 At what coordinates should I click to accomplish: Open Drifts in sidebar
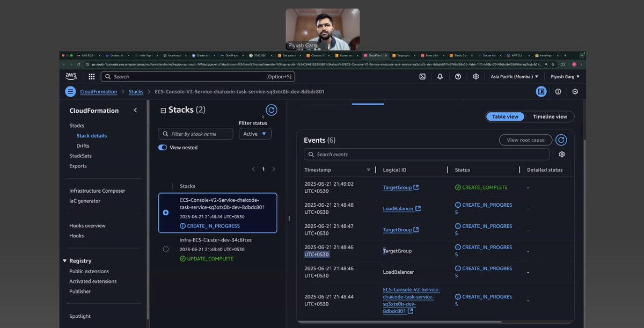(x=83, y=146)
